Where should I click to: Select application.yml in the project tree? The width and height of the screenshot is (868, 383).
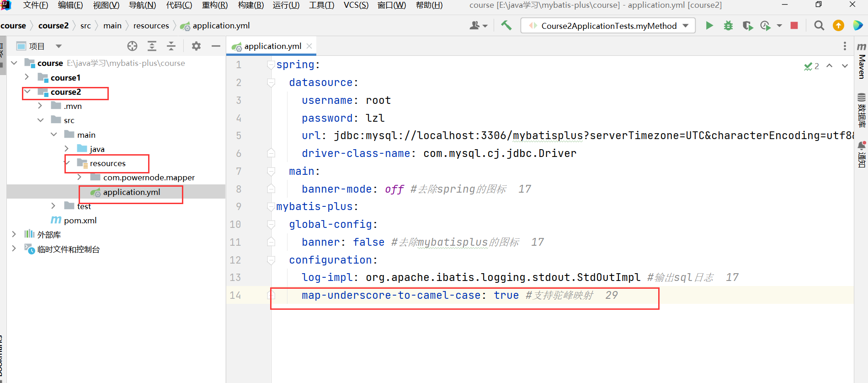132,192
